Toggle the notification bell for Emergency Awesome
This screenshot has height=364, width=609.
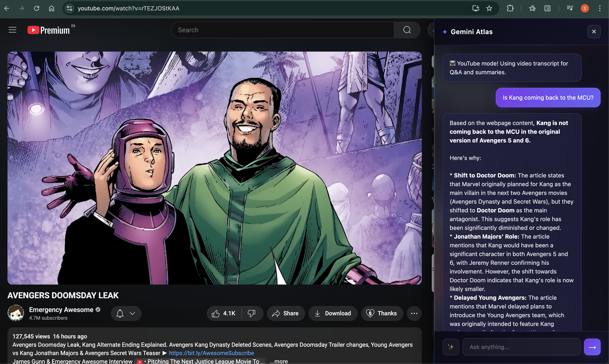[x=120, y=313]
